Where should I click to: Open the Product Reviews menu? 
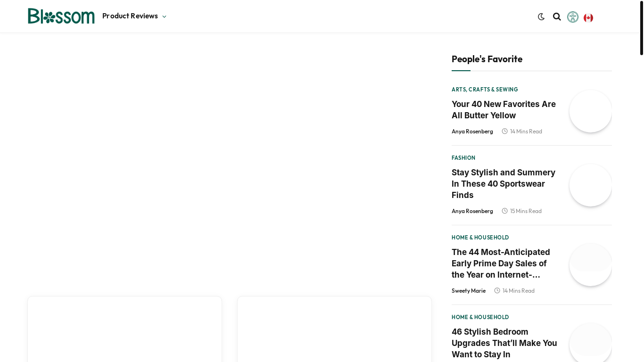[x=130, y=16]
